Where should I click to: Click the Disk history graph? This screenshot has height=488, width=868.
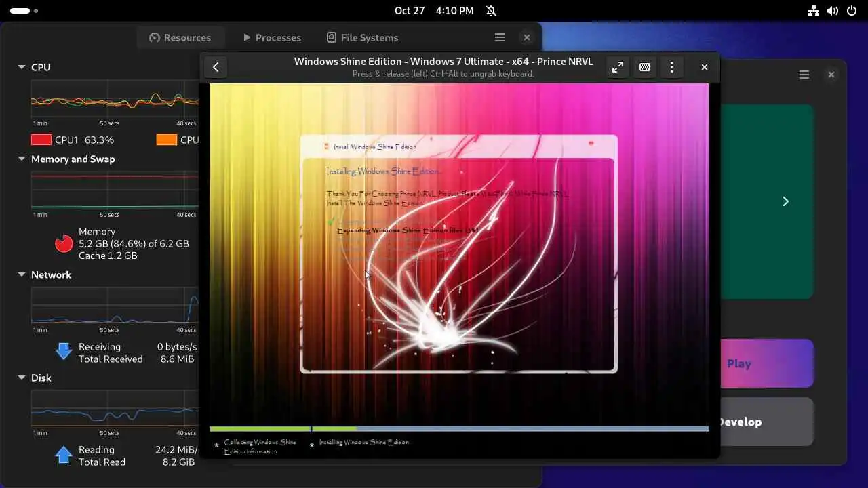tap(115, 409)
